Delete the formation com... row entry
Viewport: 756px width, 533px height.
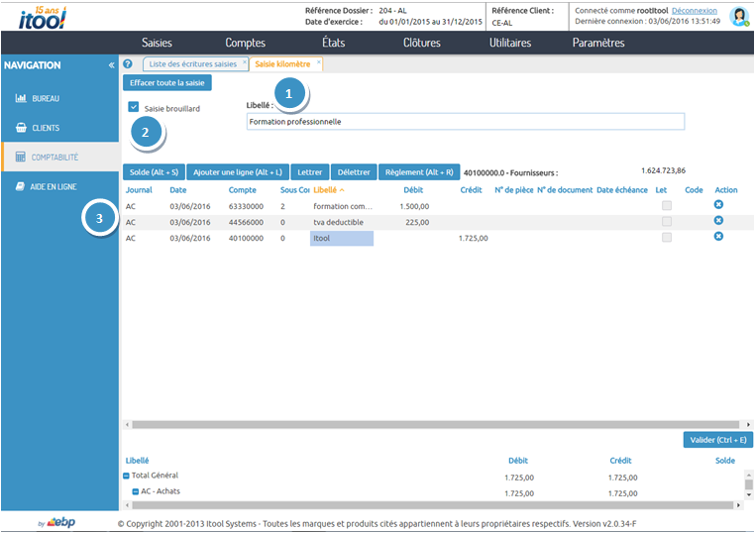[718, 205]
